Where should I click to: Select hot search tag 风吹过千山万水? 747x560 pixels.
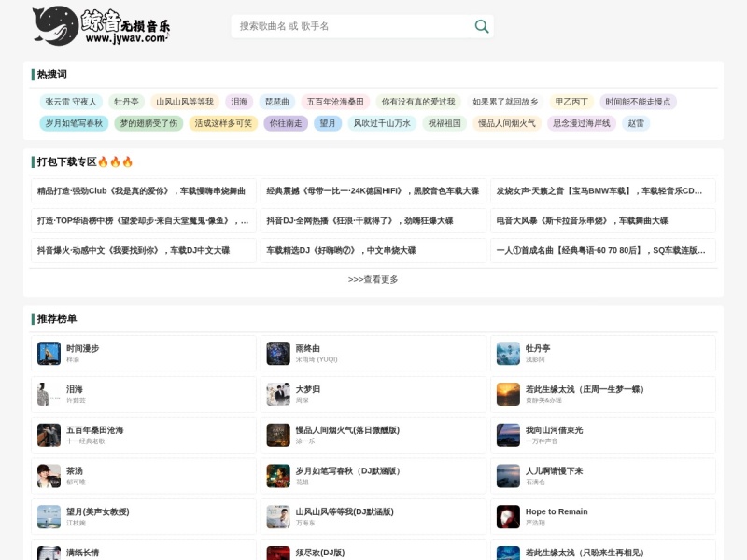pos(382,123)
